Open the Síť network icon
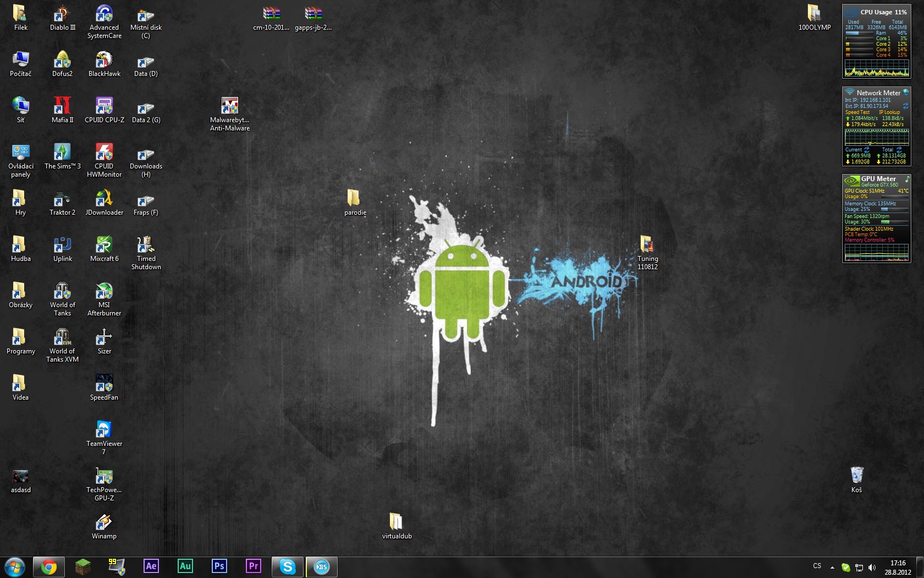 (21, 110)
